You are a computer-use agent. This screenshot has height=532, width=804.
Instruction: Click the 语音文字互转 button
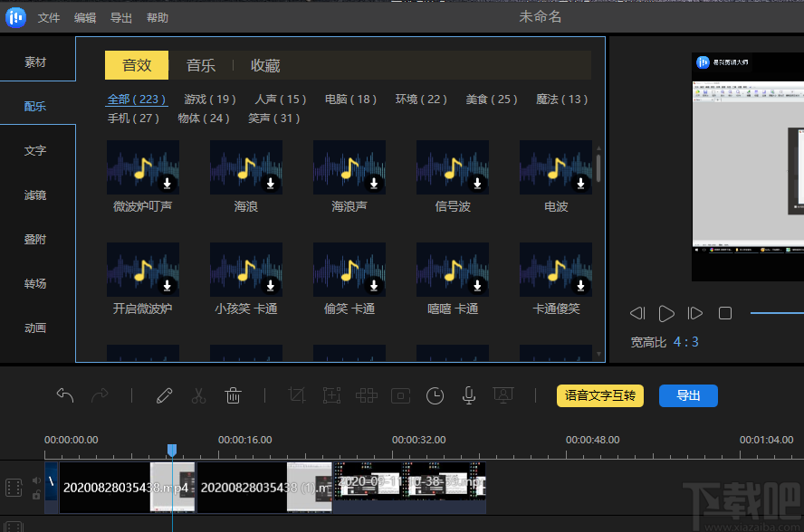coord(600,395)
